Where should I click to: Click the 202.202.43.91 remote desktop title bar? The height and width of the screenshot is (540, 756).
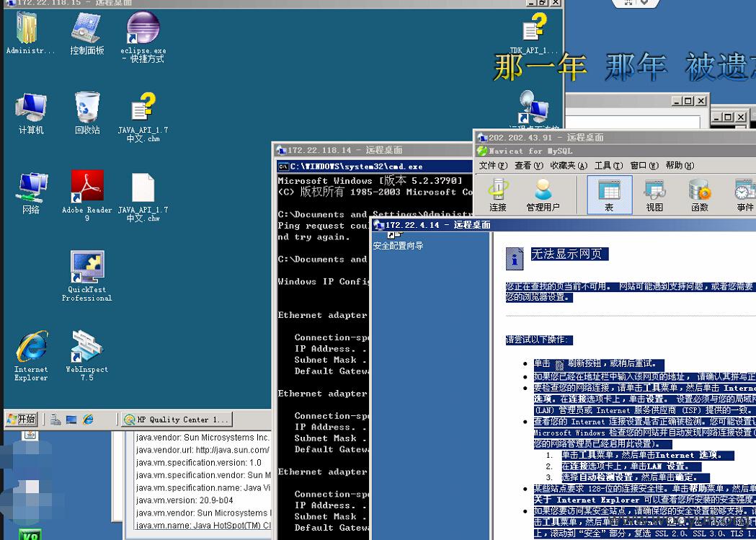[x=615, y=138]
